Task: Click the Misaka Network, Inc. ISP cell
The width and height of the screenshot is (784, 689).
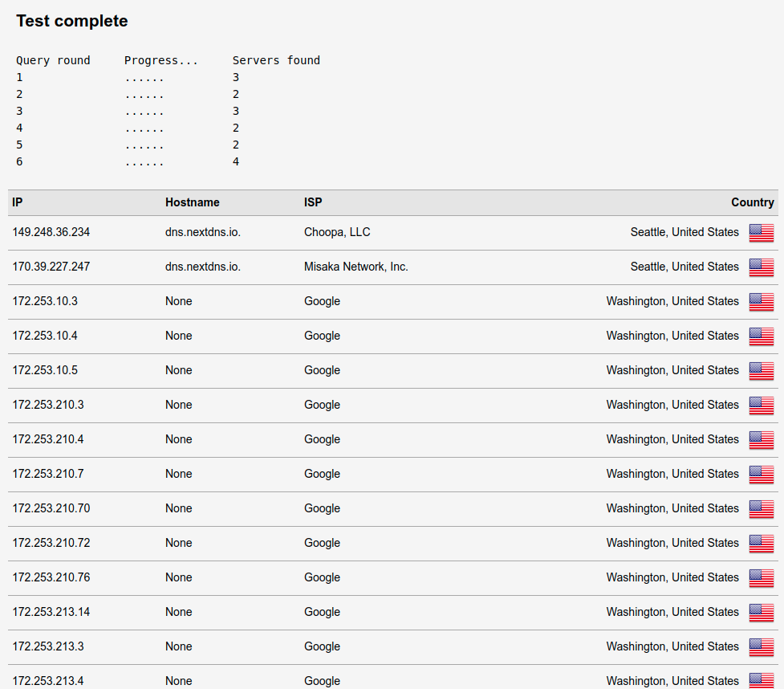Action: (355, 267)
